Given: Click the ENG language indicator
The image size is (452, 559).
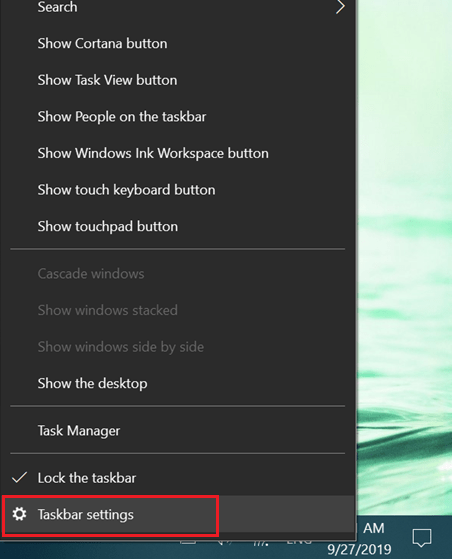Looking at the screenshot, I should [299, 542].
